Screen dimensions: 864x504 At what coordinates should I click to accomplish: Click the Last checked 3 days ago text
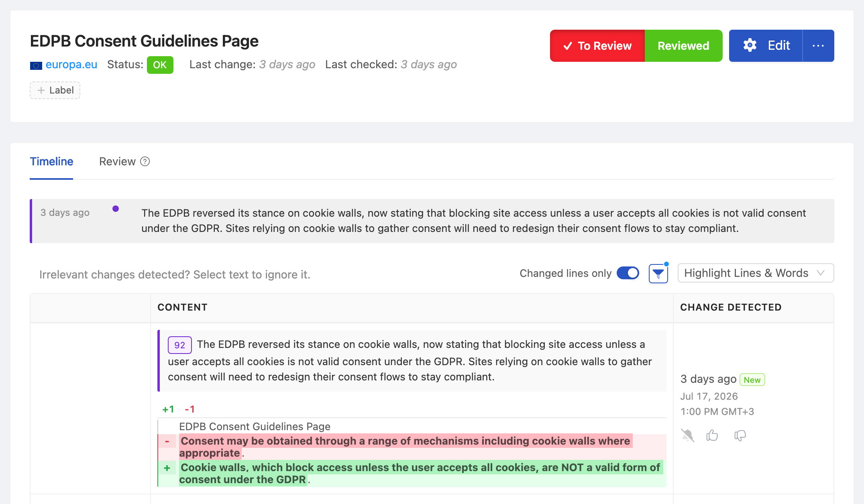click(x=391, y=65)
